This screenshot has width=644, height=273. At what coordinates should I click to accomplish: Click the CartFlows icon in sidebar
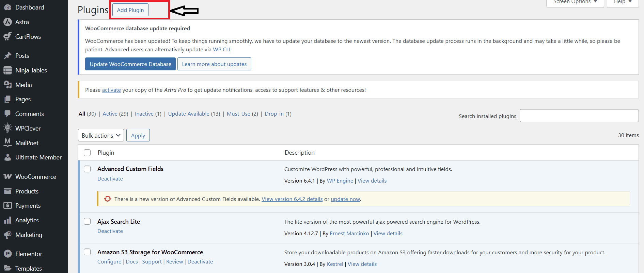[x=7, y=36]
